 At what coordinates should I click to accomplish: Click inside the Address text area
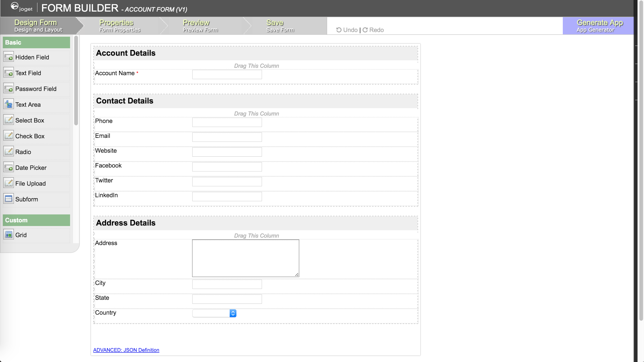[245, 258]
